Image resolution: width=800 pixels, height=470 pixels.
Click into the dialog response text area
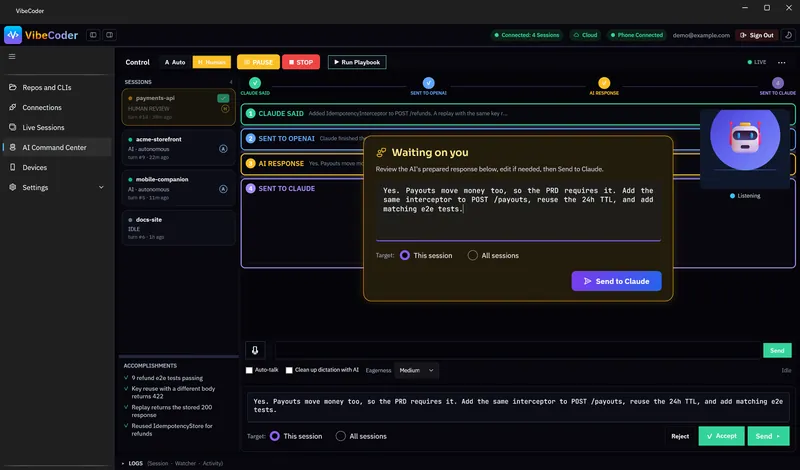click(x=518, y=210)
